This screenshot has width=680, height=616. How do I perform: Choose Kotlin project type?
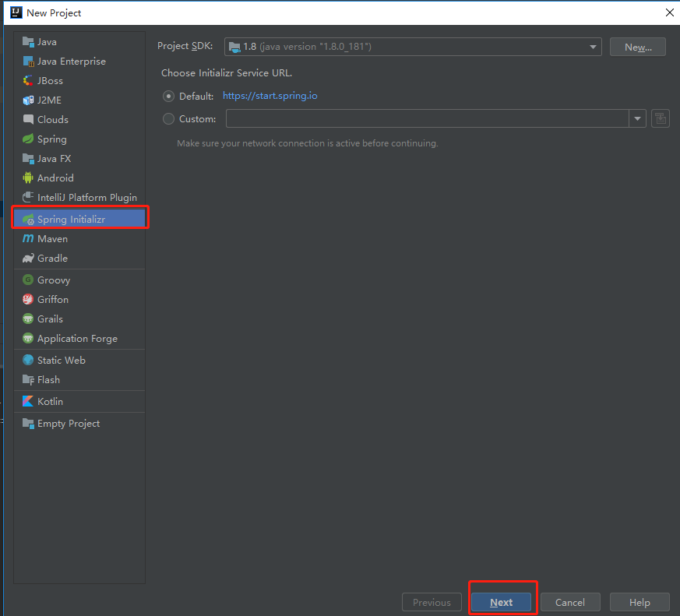[79, 401]
